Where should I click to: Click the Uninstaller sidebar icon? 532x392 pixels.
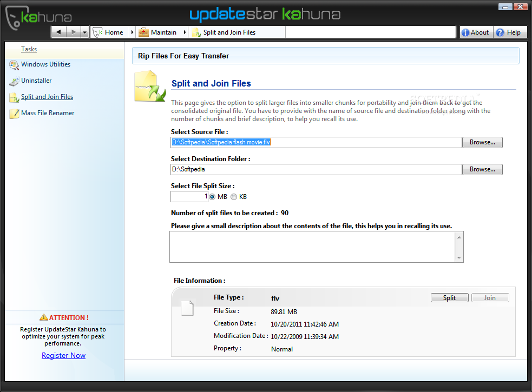coord(14,81)
